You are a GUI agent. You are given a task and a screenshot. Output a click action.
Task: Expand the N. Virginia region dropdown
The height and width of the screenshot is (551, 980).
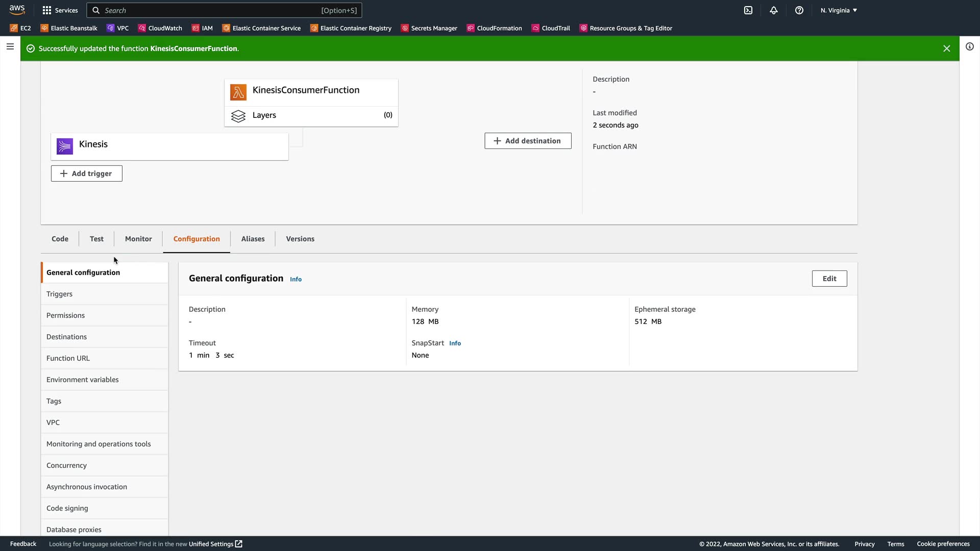pyautogui.click(x=839, y=10)
